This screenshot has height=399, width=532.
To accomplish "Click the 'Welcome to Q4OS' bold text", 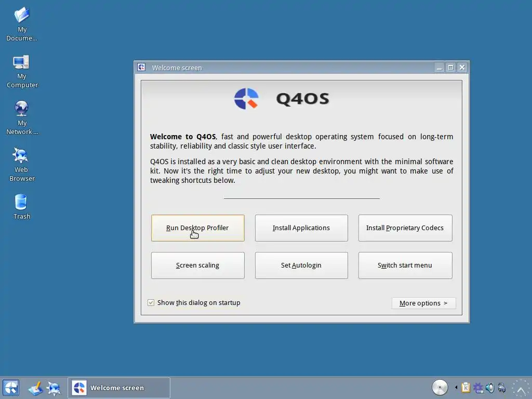I will [182, 137].
